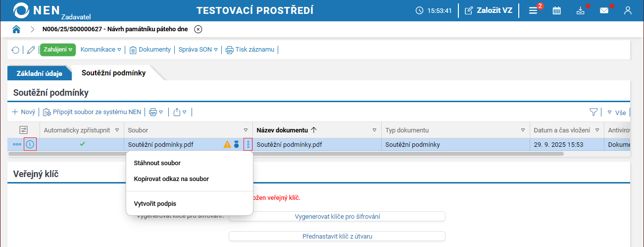This screenshot has width=644, height=247.
Task: Toggle the Automaticky zpřístupnit checkmark
Action: (82, 144)
